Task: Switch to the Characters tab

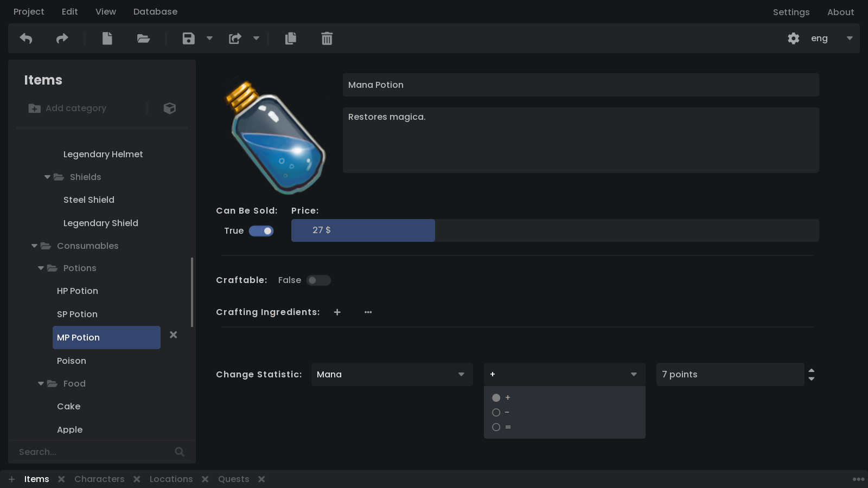Action: point(99,479)
